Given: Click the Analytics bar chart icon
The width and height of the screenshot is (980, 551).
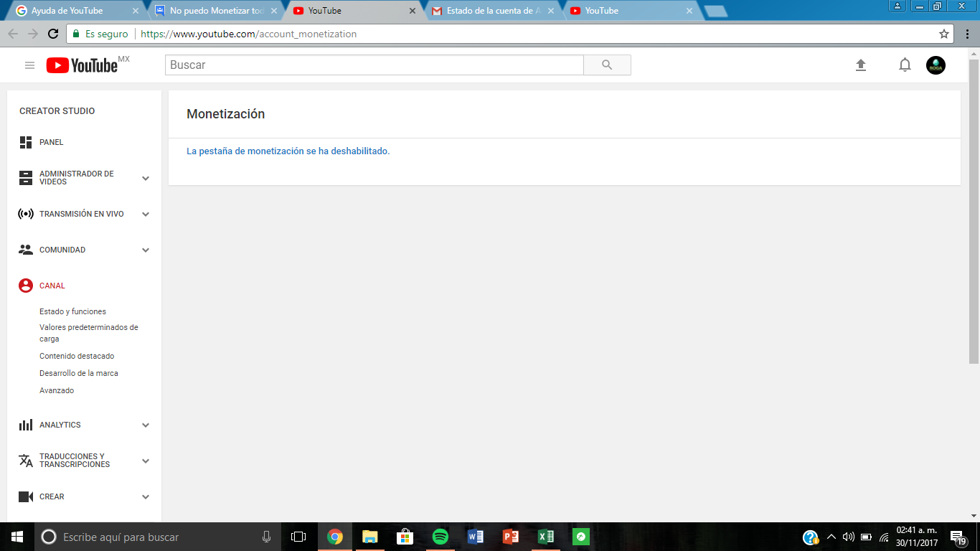Looking at the screenshot, I should [26, 425].
